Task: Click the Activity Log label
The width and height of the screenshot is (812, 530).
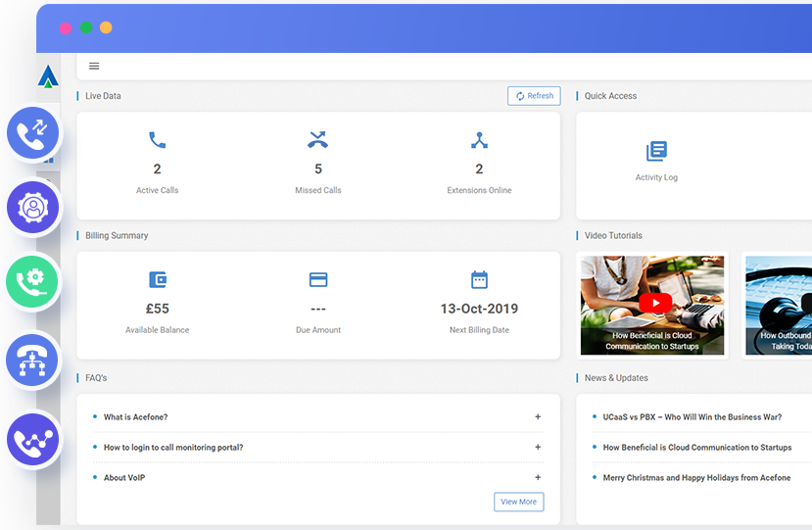Action: tap(656, 177)
